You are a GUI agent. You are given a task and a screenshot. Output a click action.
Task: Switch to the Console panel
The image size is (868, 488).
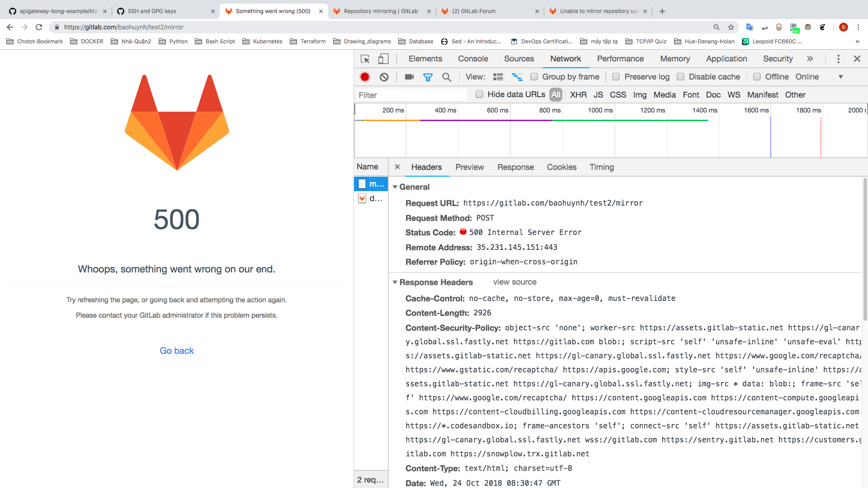click(473, 59)
